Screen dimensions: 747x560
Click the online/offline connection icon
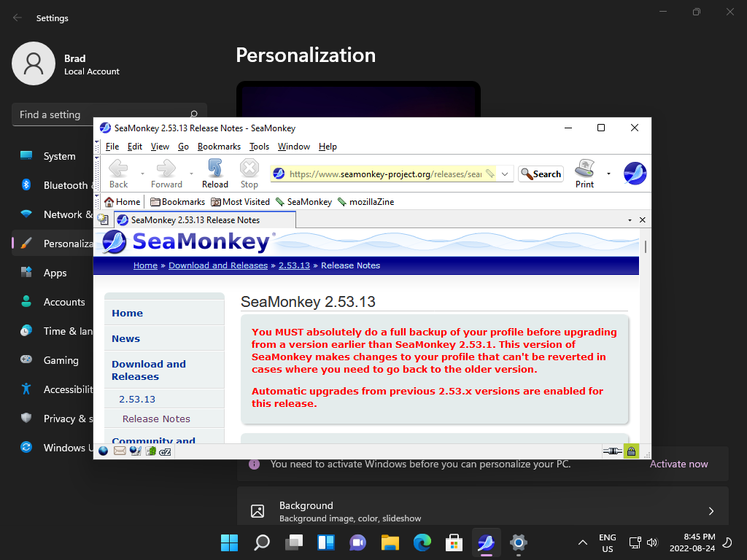tap(612, 451)
